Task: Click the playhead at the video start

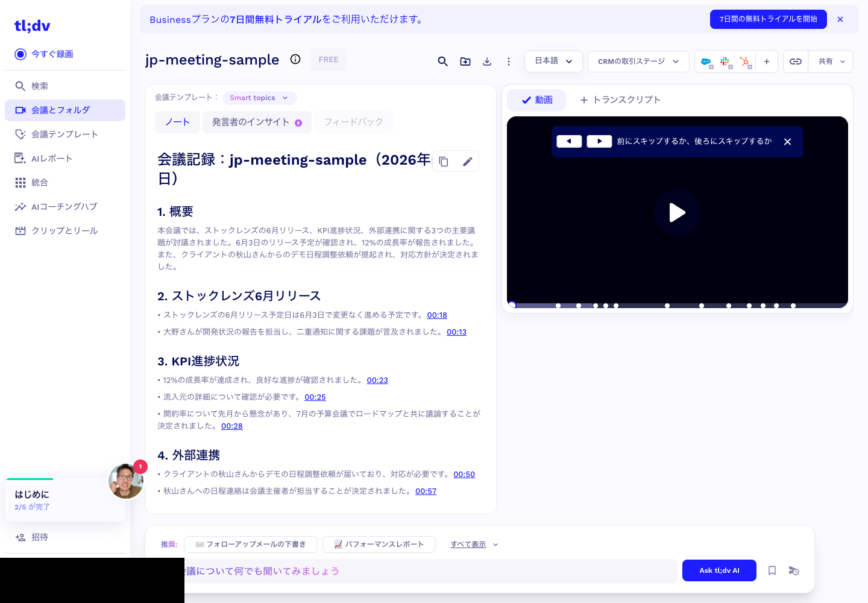Action: pyautogui.click(x=512, y=306)
